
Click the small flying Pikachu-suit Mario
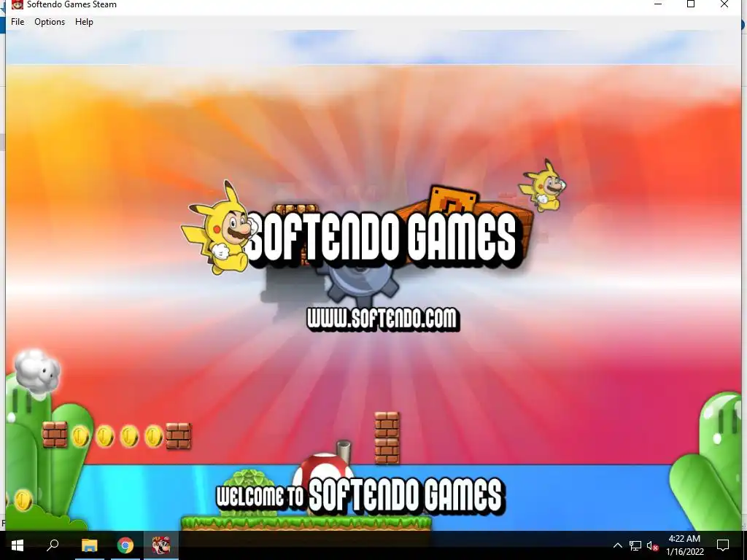[543, 186]
